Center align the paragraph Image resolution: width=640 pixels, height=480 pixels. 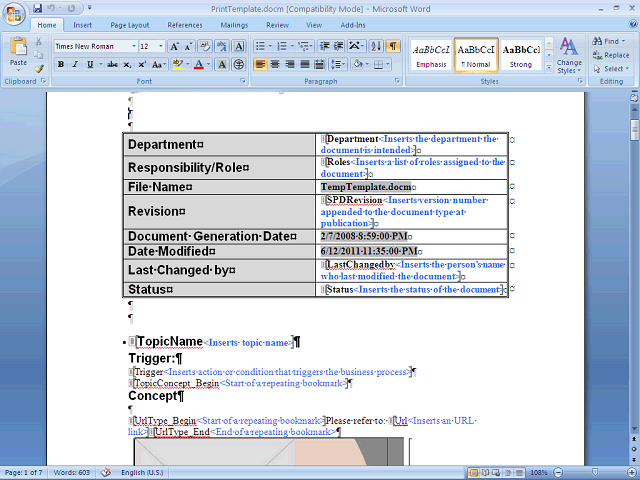(275, 64)
